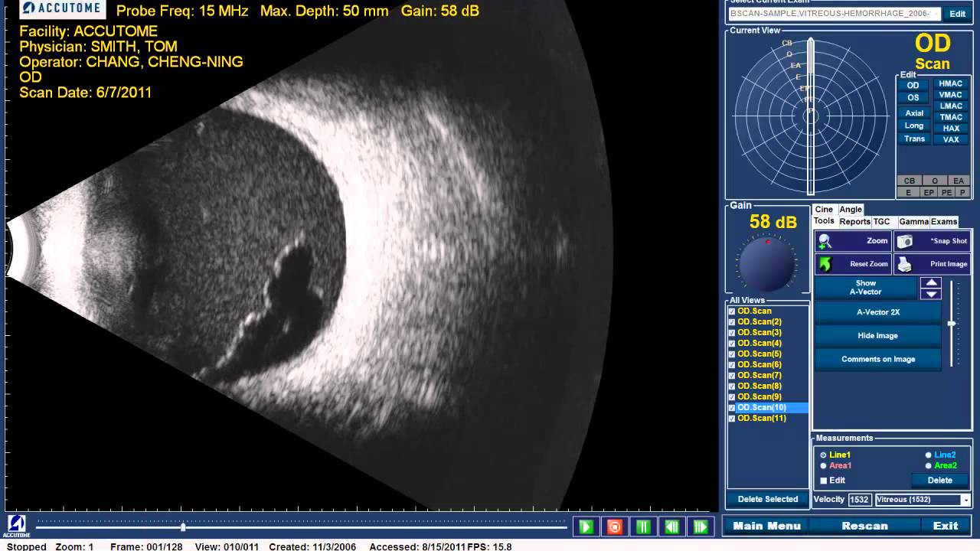Click the current exam name field

(x=834, y=14)
